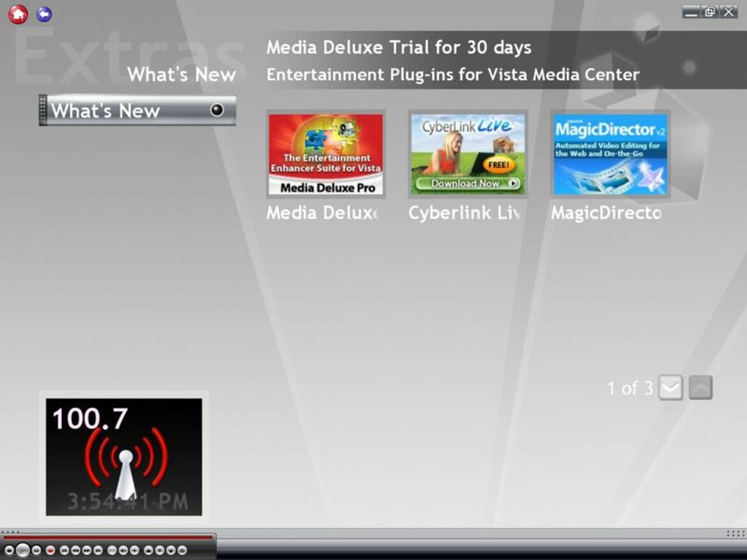747x560 pixels.
Task: Go to the red Home screen button
Action: (18, 14)
